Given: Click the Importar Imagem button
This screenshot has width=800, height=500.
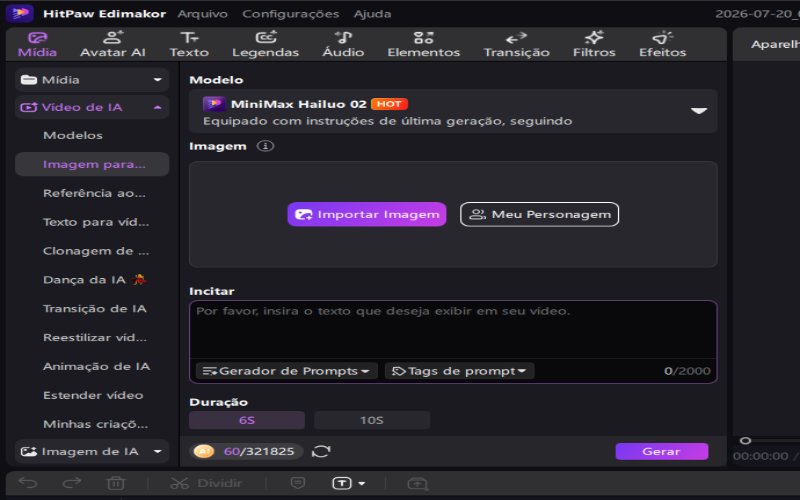Looking at the screenshot, I should 367,214.
